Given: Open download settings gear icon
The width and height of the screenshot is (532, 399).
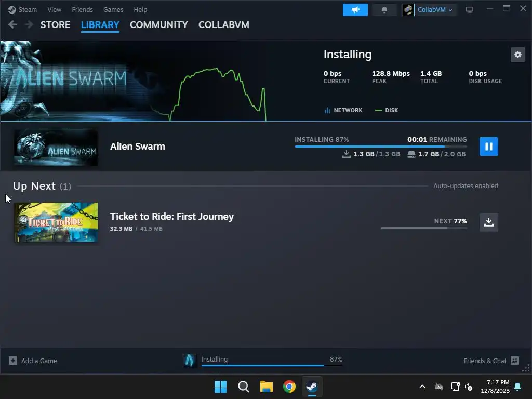Looking at the screenshot, I should (518, 55).
